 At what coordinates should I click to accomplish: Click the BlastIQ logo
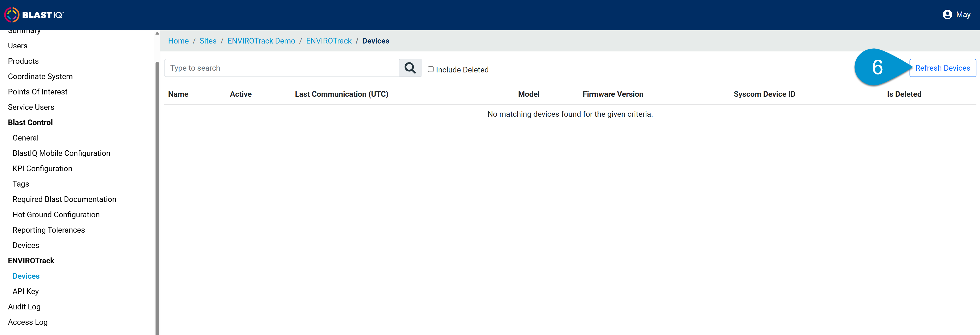pyautogui.click(x=34, y=15)
